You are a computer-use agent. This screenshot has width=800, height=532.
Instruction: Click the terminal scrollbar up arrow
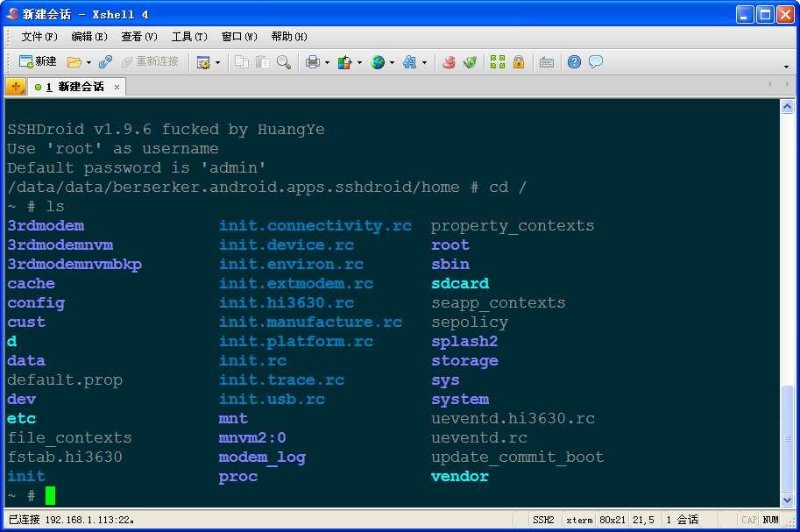coord(787,107)
